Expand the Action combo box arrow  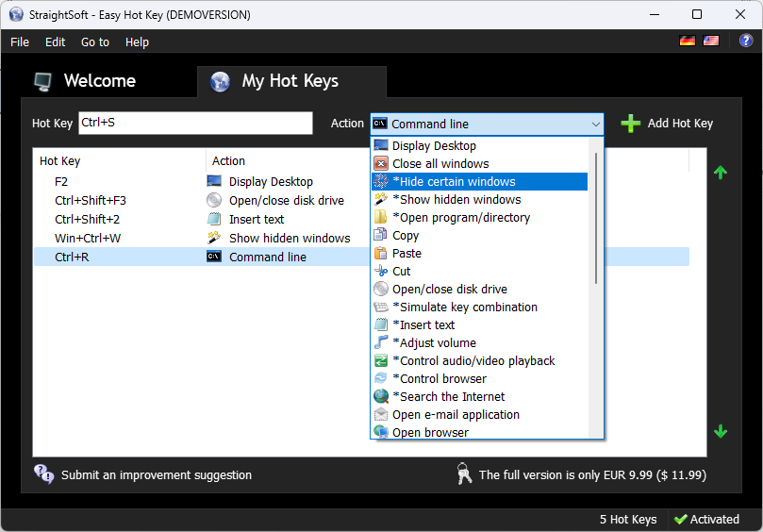coord(595,124)
